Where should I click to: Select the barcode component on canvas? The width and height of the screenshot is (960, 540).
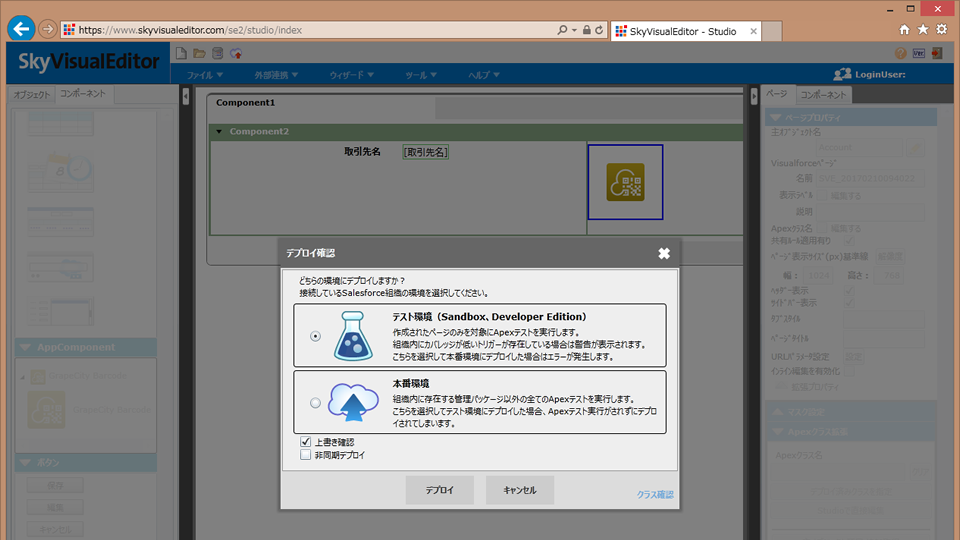tap(625, 182)
